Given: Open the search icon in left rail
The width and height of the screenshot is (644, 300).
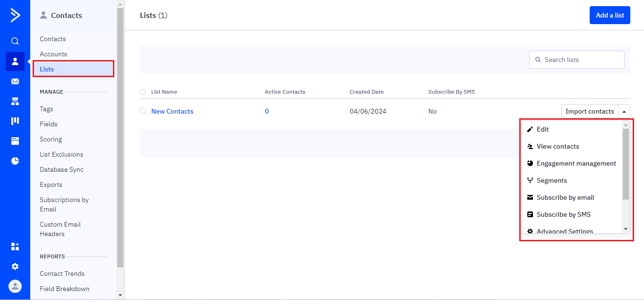Looking at the screenshot, I should [15, 41].
